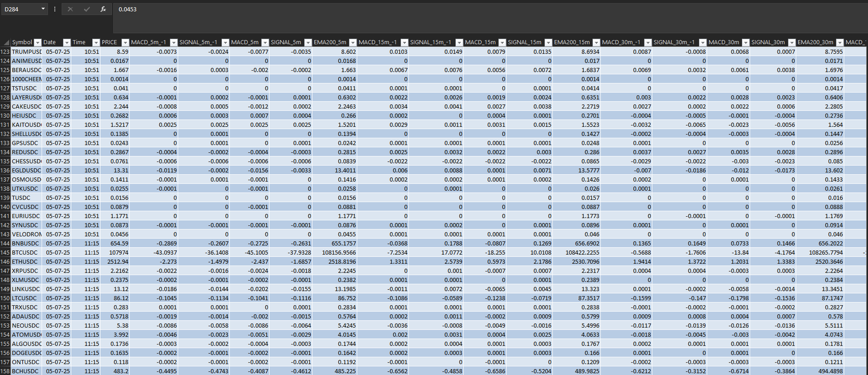Open the Time column filter arrow
This screenshot has width=868, height=375.
[x=96, y=42]
